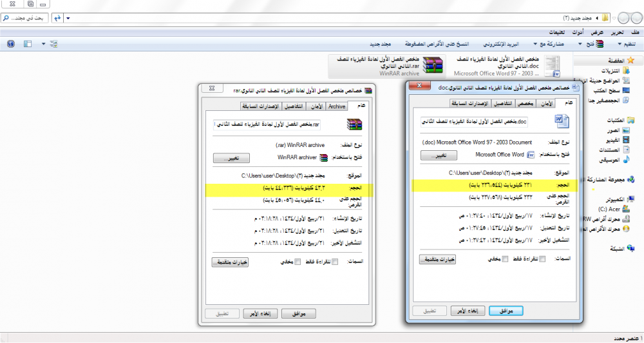Screen dimensions: 644x343
Task: Tick the read-only checkbox in rar properties
Action: pyautogui.click(x=334, y=262)
